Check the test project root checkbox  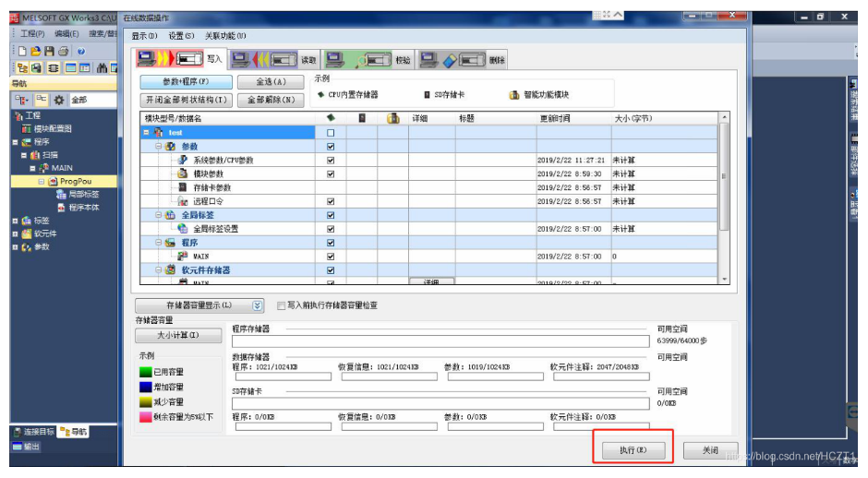click(331, 133)
